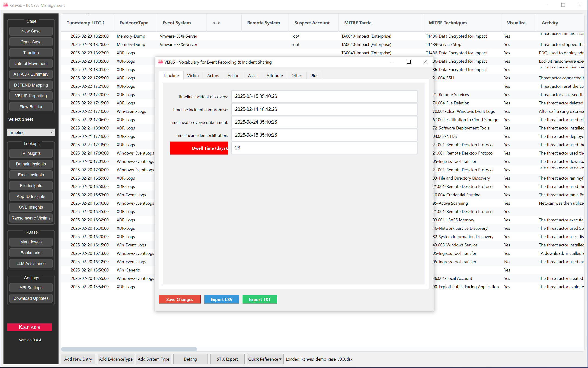The width and height of the screenshot is (588, 368).
Task: Click the STIX Export button
Action: (x=227, y=359)
